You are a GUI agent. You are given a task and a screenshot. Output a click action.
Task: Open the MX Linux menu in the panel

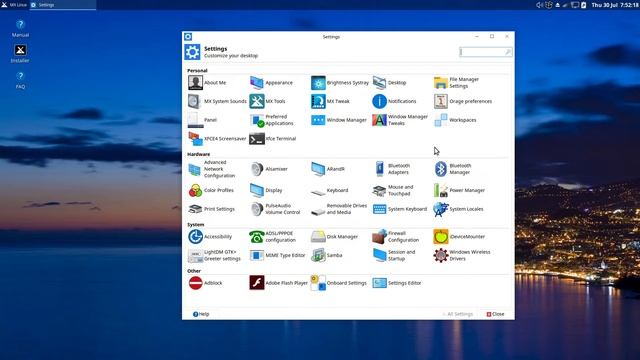[14, 5]
